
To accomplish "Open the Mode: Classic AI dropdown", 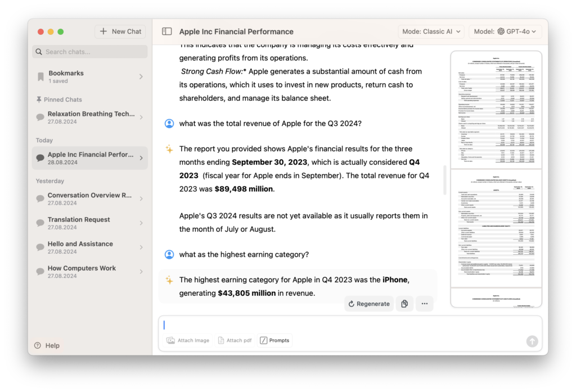I will pyautogui.click(x=431, y=31).
